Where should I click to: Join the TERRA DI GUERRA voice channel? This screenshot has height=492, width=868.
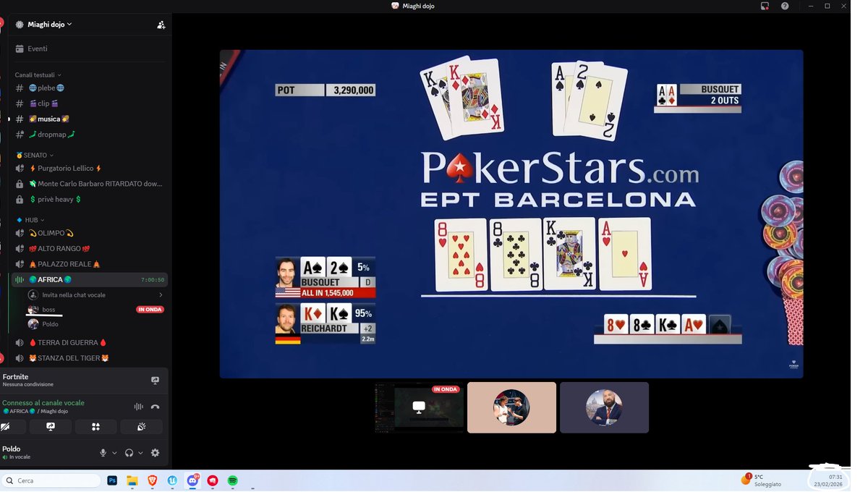[92, 342]
